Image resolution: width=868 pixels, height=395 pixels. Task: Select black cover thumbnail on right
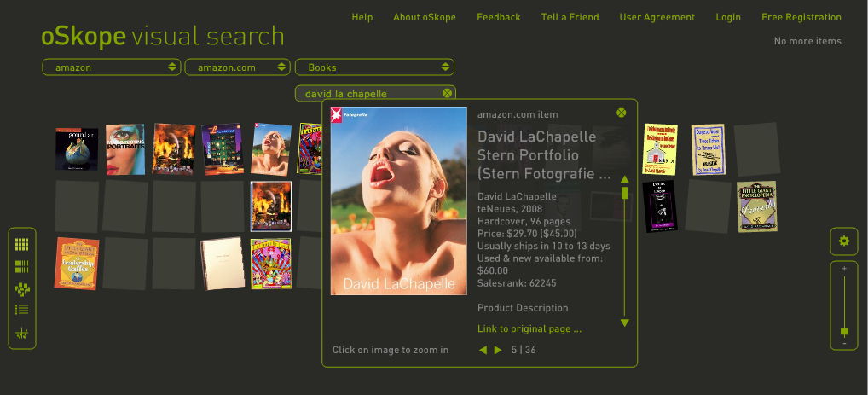pos(660,206)
